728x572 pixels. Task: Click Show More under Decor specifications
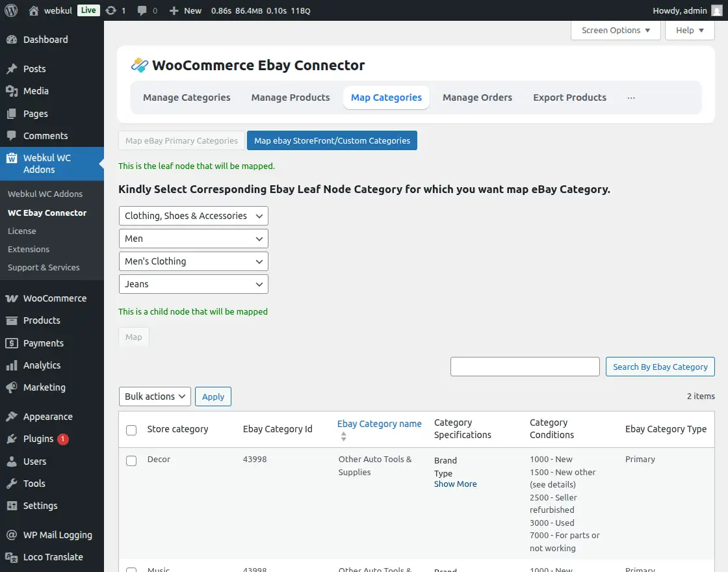click(456, 484)
